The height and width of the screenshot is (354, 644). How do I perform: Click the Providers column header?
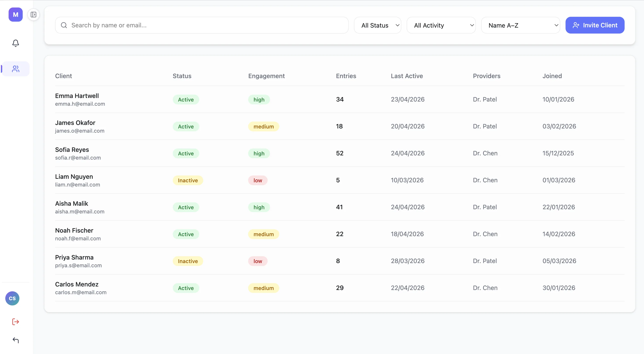[486, 76]
